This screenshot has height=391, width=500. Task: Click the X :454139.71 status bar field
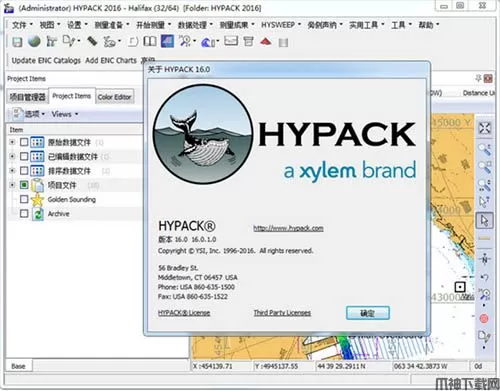(221, 366)
